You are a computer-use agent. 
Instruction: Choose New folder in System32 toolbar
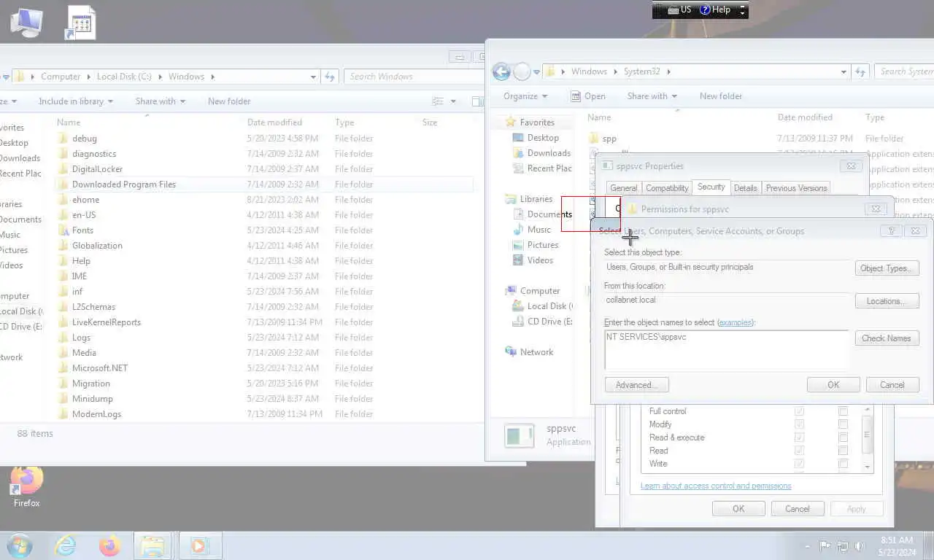pyautogui.click(x=721, y=96)
